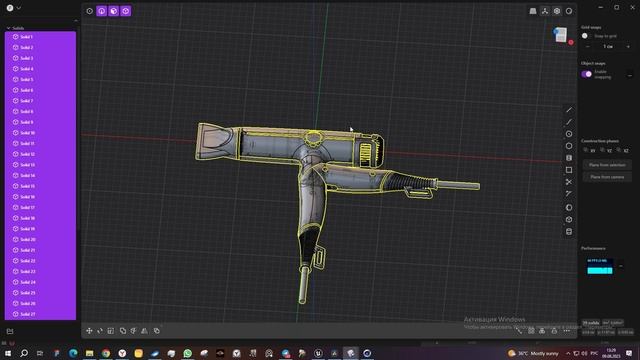The width and height of the screenshot is (640, 360).
Task: Increase grid size with plus button
Action: click(628, 47)
